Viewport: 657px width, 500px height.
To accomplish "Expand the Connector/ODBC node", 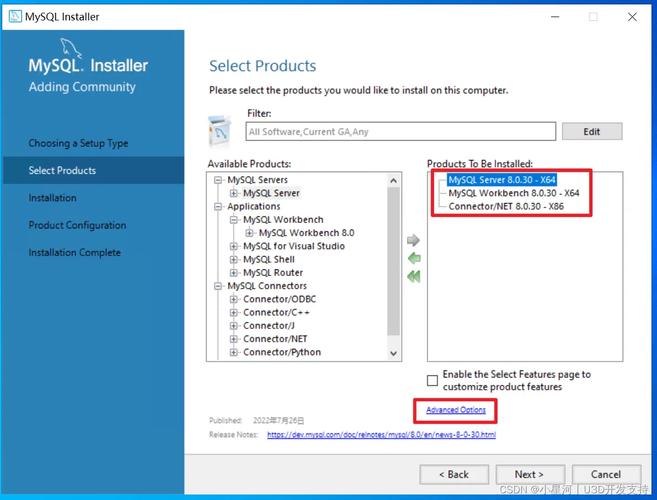I will [234, 299].
